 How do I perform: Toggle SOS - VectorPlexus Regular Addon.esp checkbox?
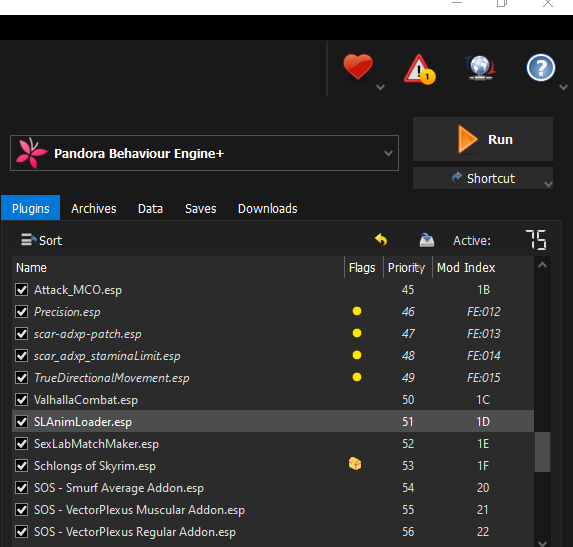[x=22, y=532]
